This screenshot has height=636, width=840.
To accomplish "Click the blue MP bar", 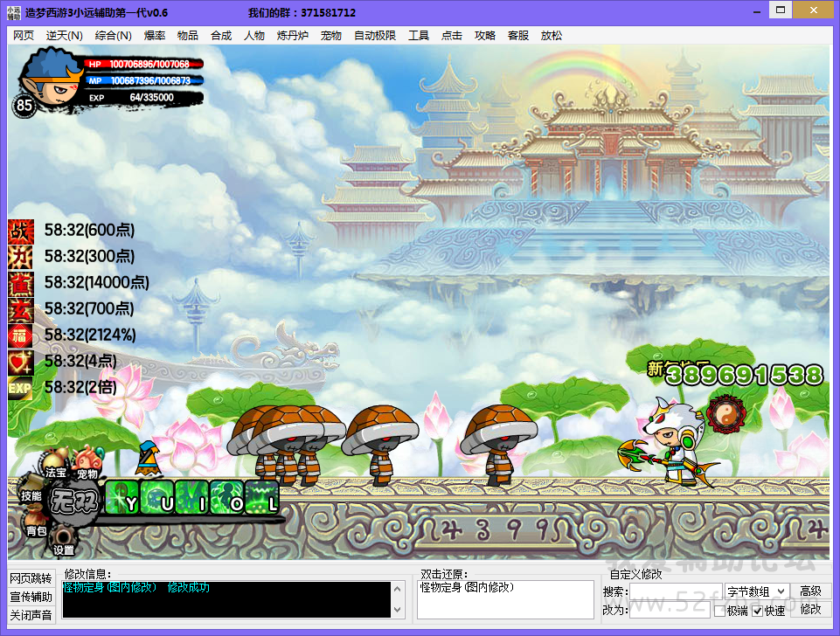I will (x=143, y=81).
